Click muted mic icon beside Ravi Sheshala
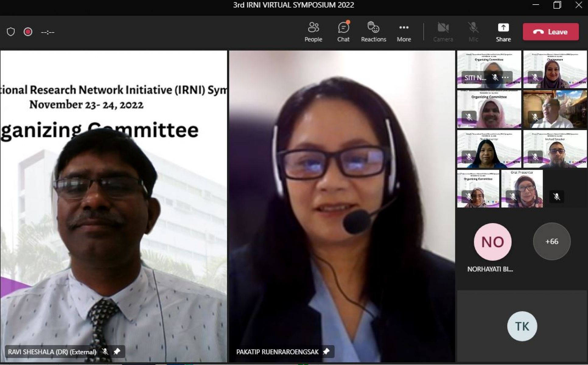Screen dimensions: 588x365 [x=105, y=352]
